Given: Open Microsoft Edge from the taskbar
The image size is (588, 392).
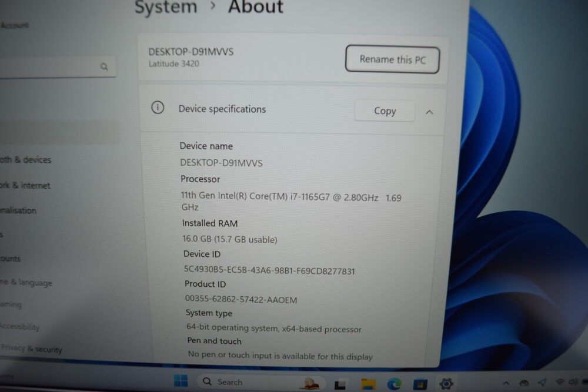Looking at the screenshot, I should click(394, 384).
